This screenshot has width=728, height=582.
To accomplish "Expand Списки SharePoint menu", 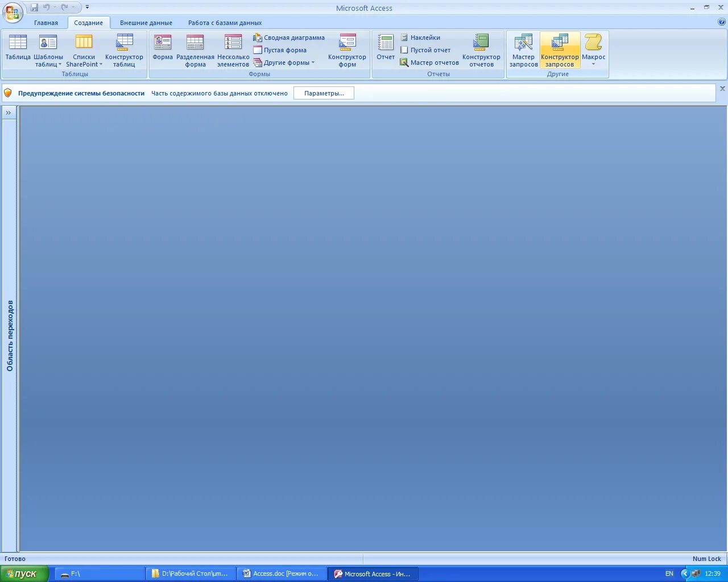I will [x=84, y=51].
